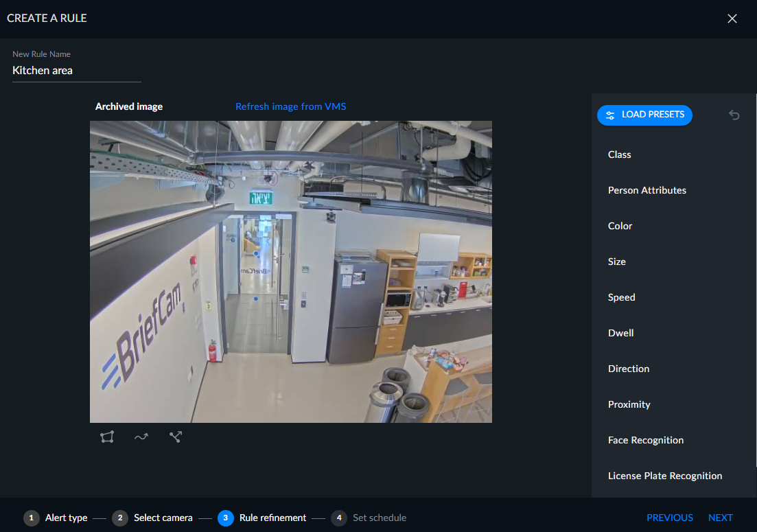Click the New Rule Name input field
757x532 pixels.
76,71
